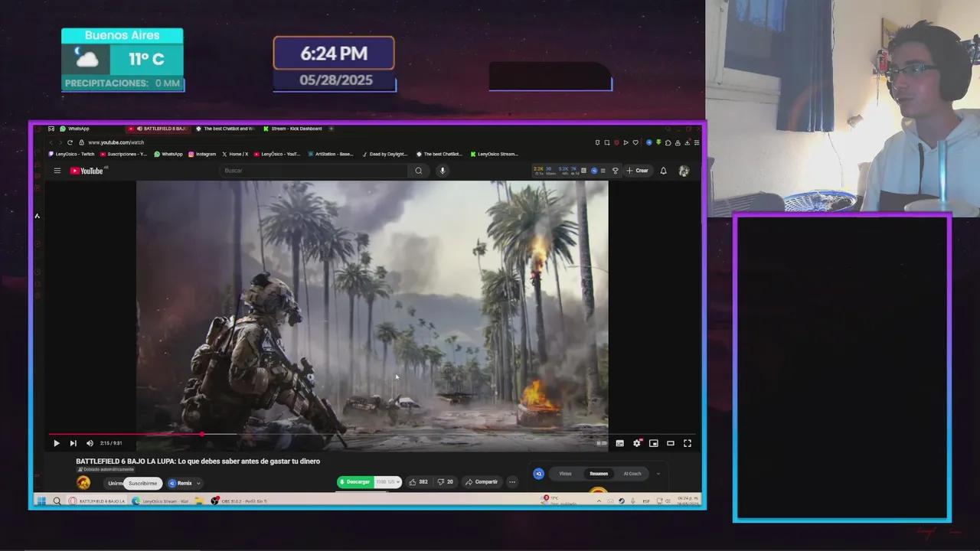Open a new browser tab

[x=332, y=129]
